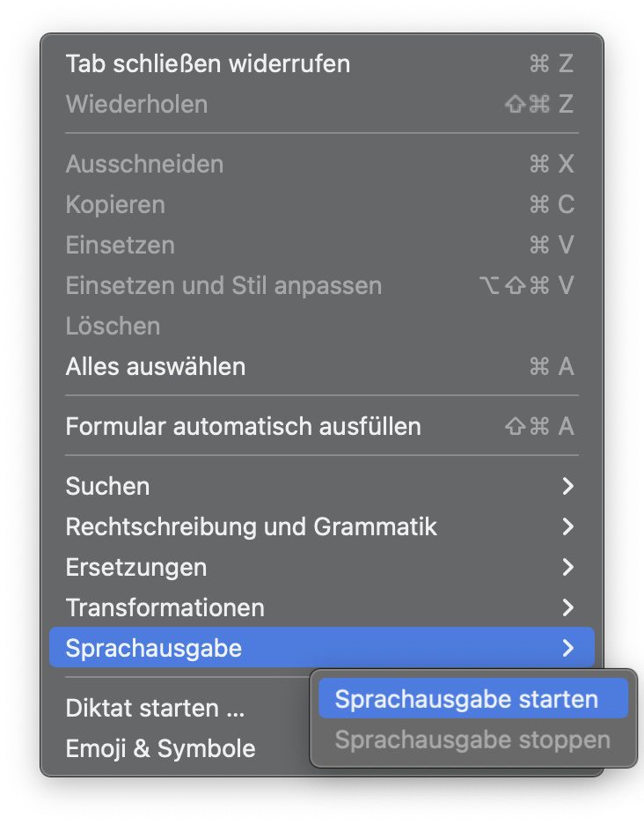Screen dimensions: 644x824
Task: Choose 'Diktat starten …'
Action: pyautogui.click(x=155, y=708)
